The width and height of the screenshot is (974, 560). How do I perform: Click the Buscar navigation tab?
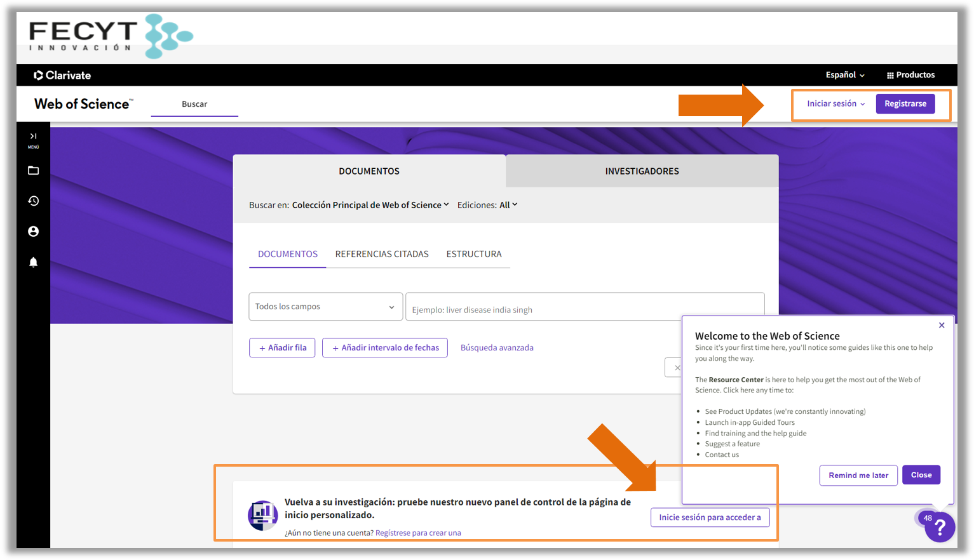(194, 104)
